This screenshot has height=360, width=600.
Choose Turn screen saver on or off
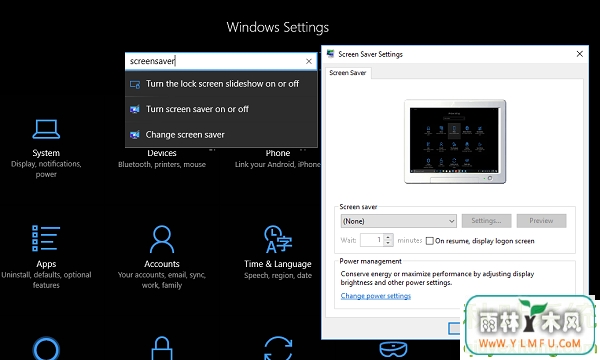(x=221, y=109)
